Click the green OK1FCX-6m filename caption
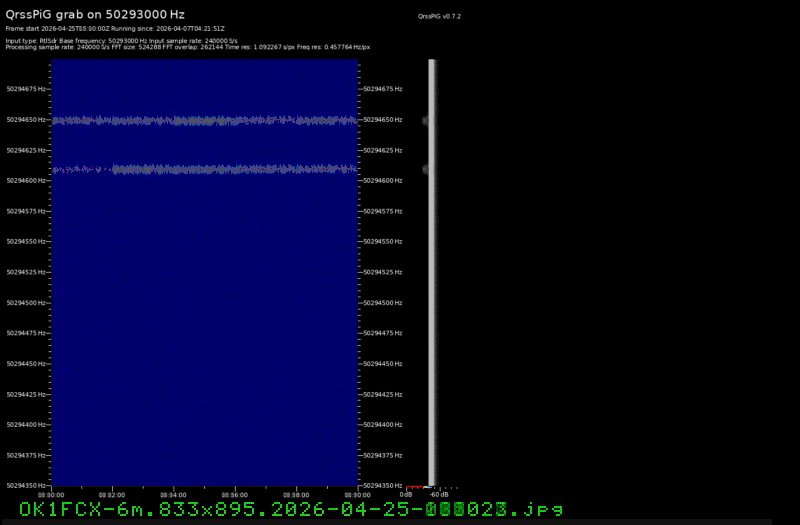The height and width of the screenshot is (525, 800). click(x=290, y=510)
